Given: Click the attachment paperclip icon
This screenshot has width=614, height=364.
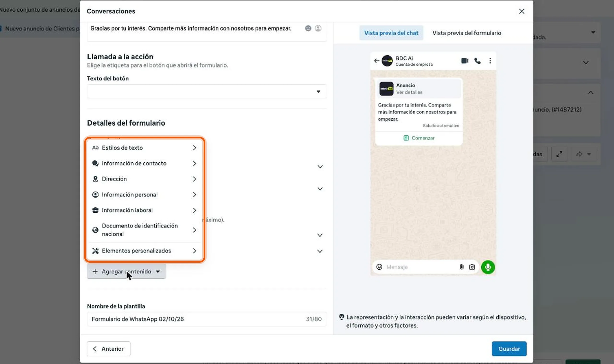Looking at the screenshot, I should click(x=461, y=267).
